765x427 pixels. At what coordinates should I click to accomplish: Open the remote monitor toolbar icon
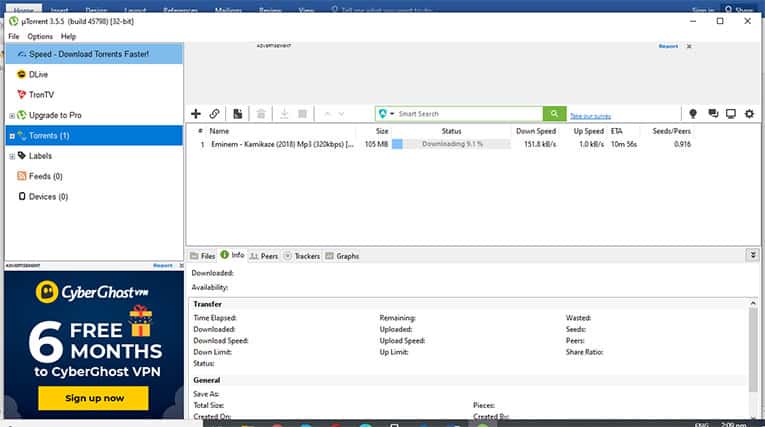[731, 114]
